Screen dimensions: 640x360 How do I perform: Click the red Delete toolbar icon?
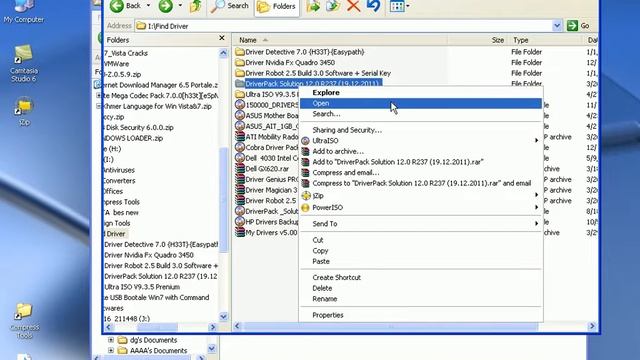353,6
